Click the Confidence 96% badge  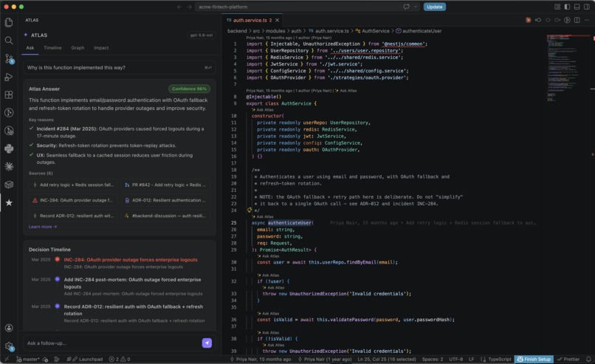coord(189,89)
